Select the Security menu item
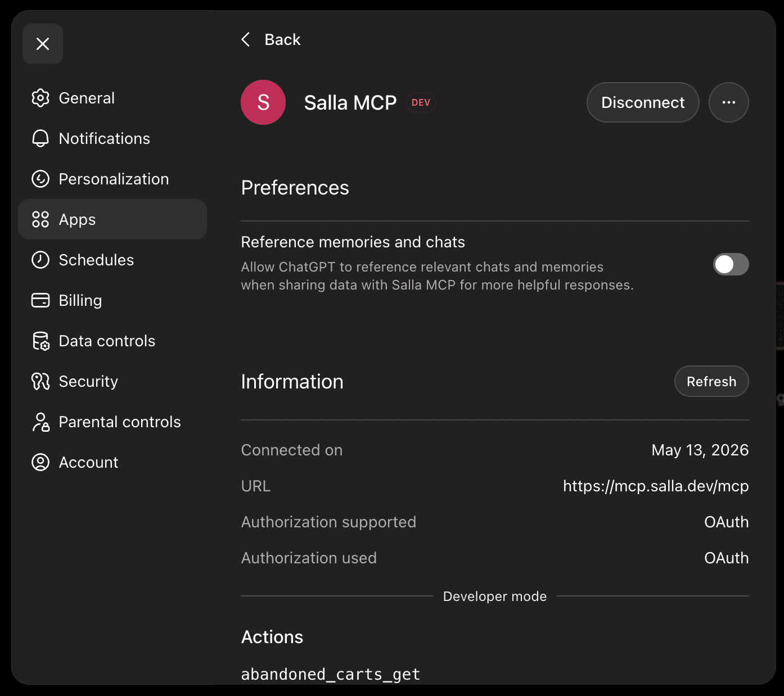 [112, 381]
